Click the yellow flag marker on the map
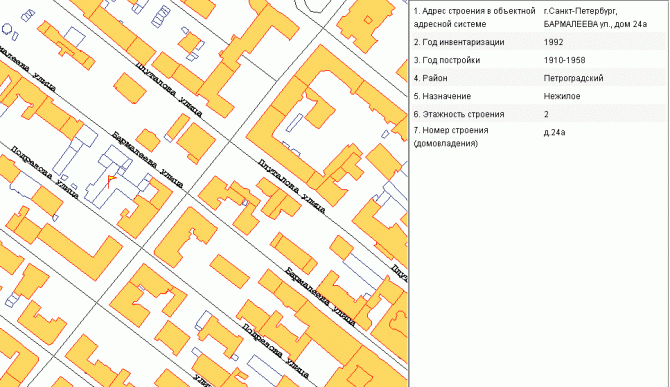 (x=112, y=181)
